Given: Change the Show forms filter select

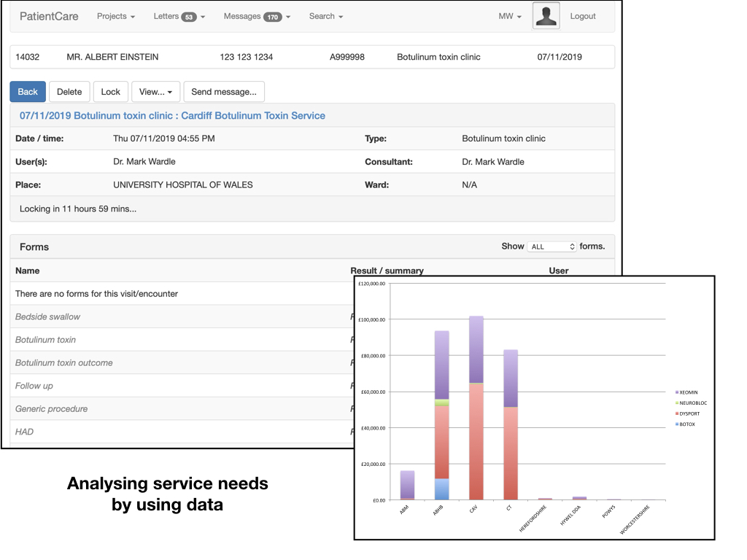Looking at the screenshot, I should click(553, 246).
